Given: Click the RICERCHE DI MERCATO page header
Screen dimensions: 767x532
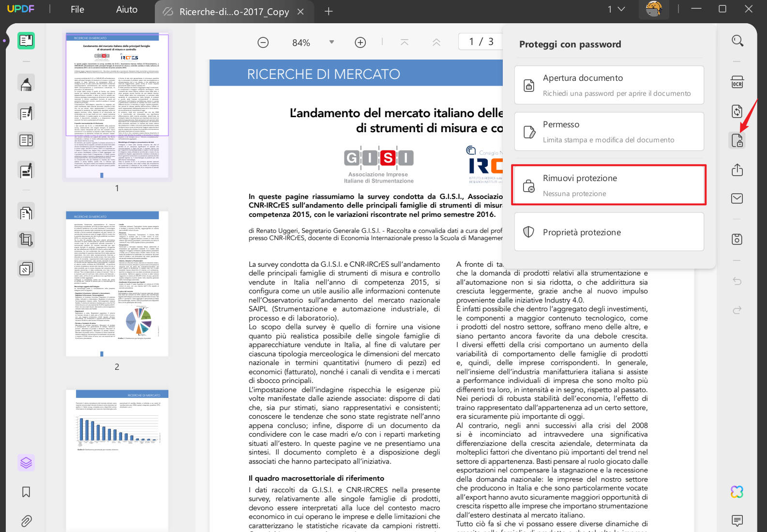Looking at the screenshot, I should pyautogui.click(x=323, y=74).
